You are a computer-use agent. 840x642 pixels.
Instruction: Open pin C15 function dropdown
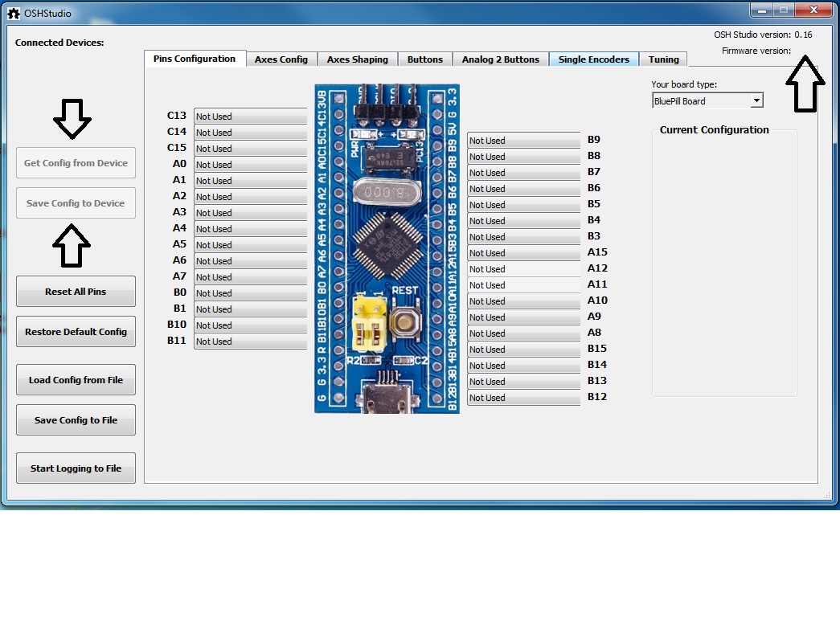pos(250,149)
